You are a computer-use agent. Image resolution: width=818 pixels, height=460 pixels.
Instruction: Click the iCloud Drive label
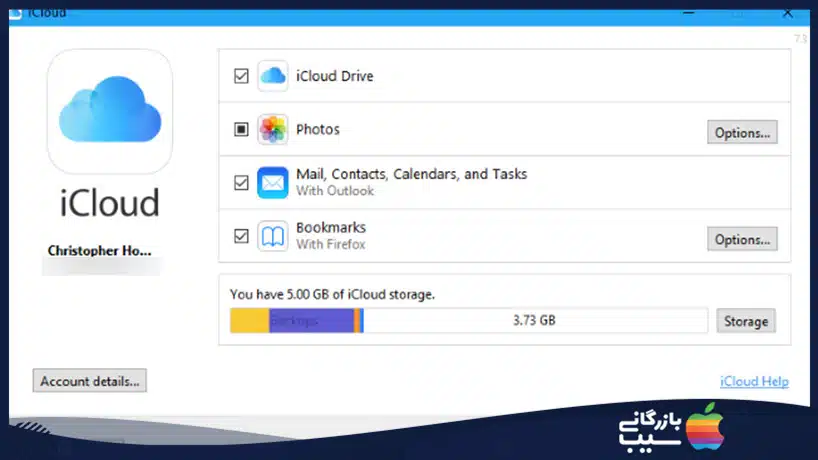tap(334, 76)
